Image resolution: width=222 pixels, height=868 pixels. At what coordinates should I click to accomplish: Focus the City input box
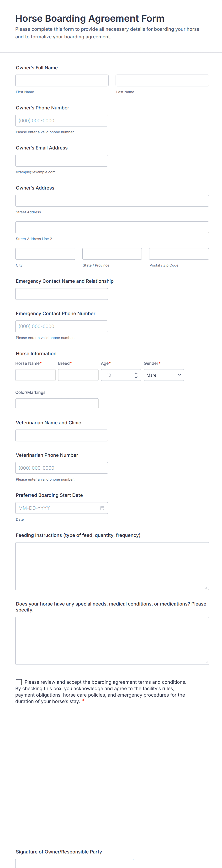pos(45,254)
